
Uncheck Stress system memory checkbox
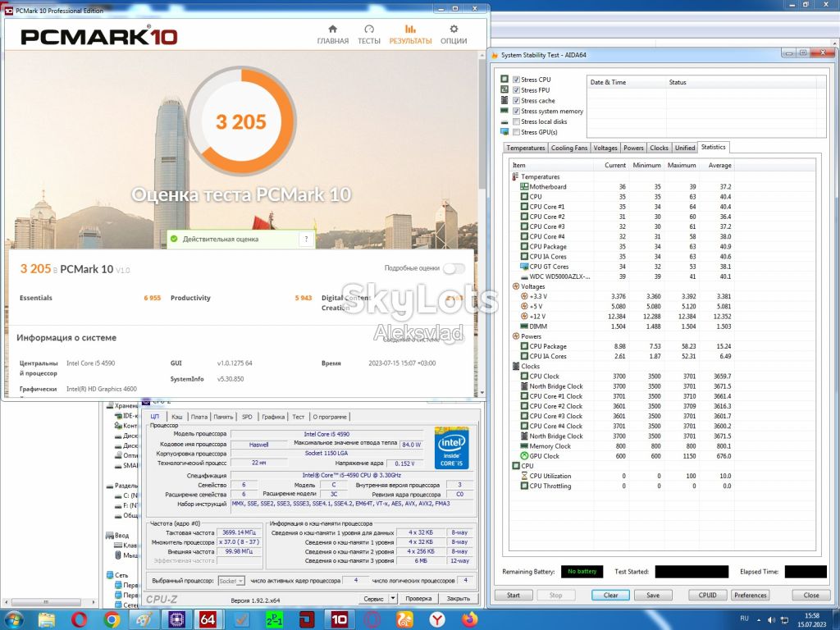click(517, 111)
